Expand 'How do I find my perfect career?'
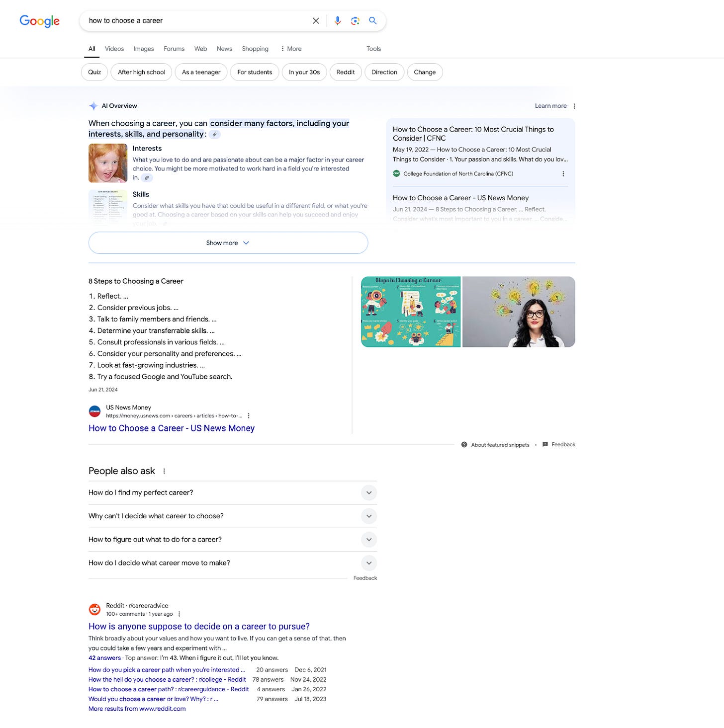The image size is (724, 728). (233, 493)
